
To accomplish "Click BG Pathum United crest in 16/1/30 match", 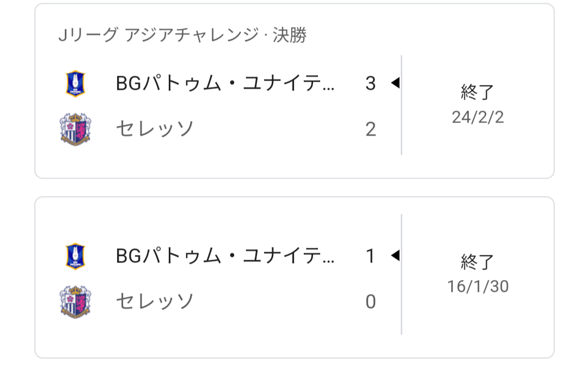I will pos(75,256).
